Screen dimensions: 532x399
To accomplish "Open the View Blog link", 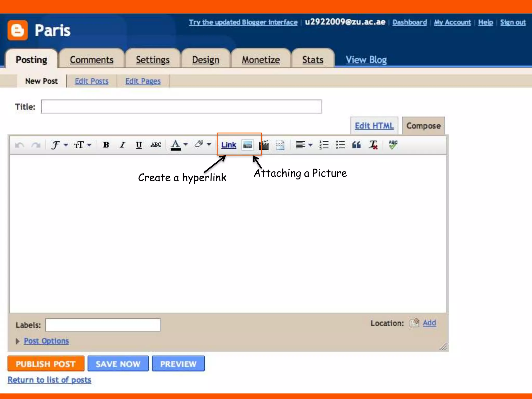I will [x=366, y=60].
